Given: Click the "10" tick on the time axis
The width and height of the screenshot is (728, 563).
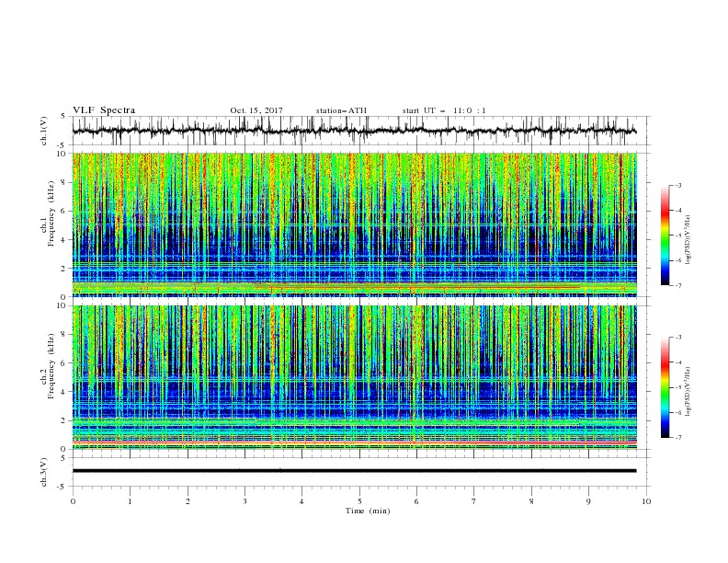Looking at the screenshot, I should point(646,501).
